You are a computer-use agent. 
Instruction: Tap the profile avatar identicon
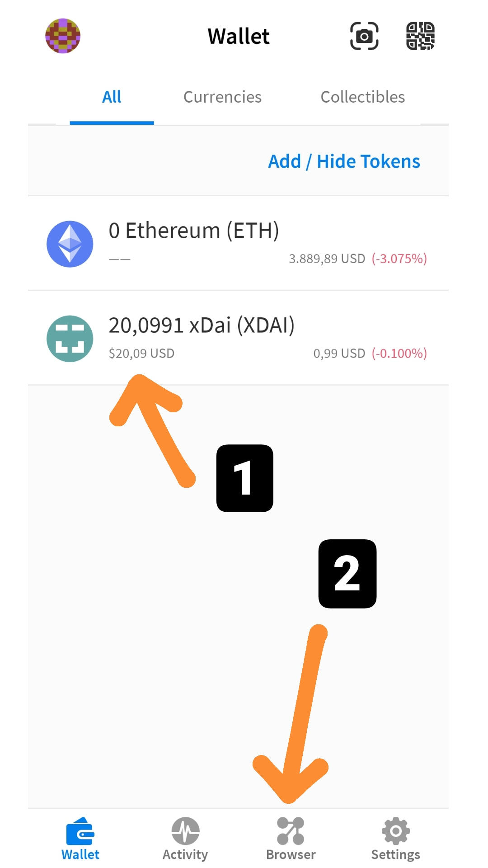63,36
